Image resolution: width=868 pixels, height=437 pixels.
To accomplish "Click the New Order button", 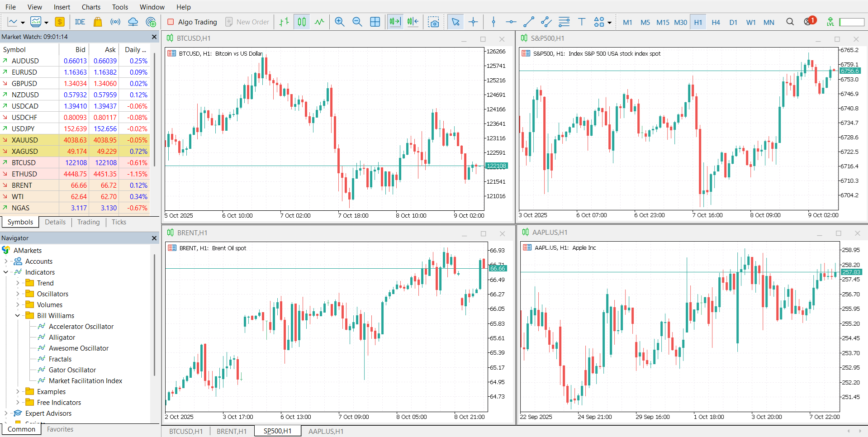I will click(x=247, y=22).
